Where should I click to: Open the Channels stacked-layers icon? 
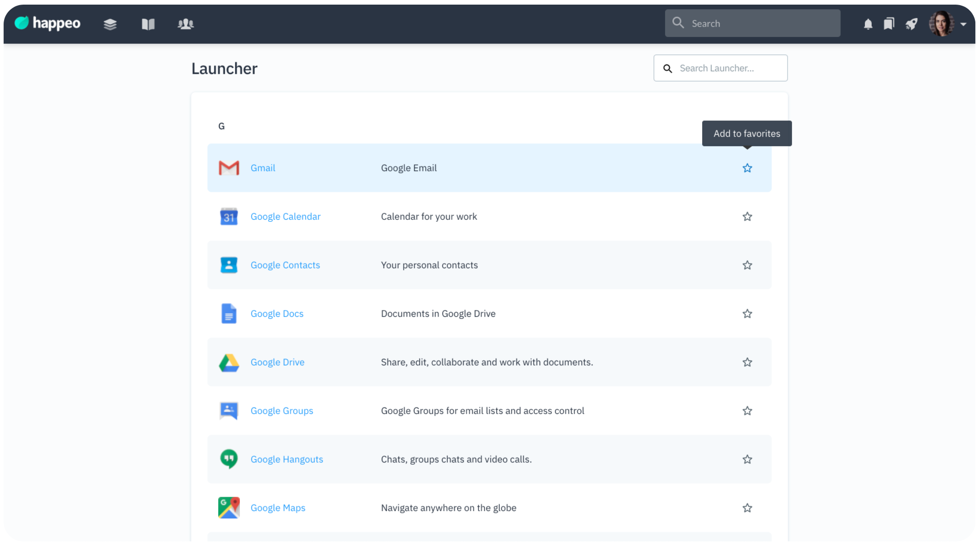(x=110, y=24)
